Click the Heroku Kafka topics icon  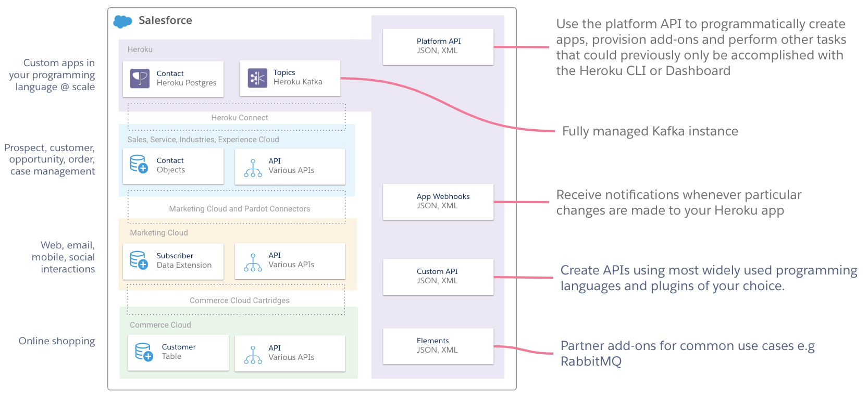(x=257, y=78)
